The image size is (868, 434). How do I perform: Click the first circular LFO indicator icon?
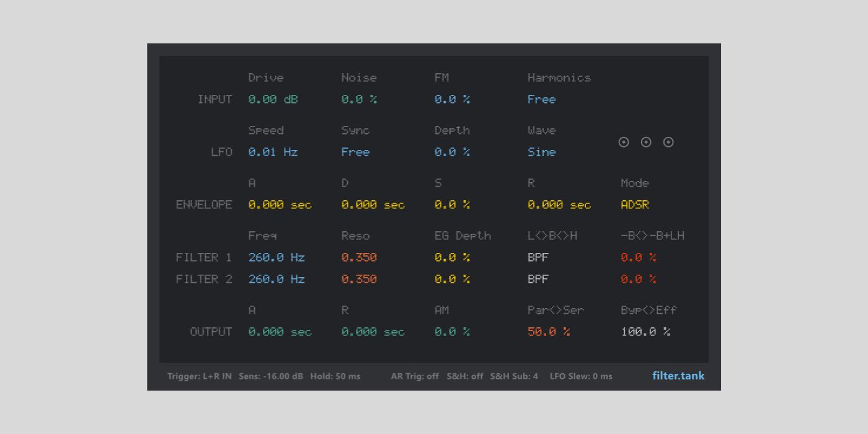[624, 142]
